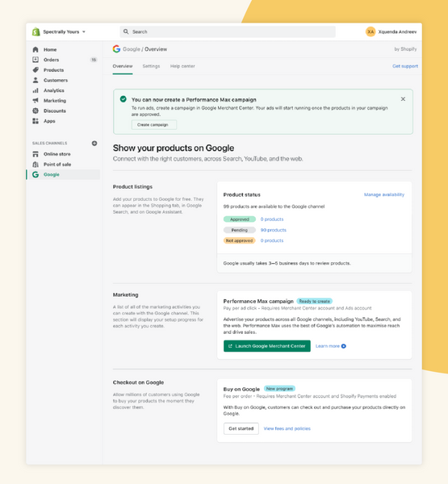Click the Product status heading
Viewport: 448px width, 484px height.
(242, 194)
